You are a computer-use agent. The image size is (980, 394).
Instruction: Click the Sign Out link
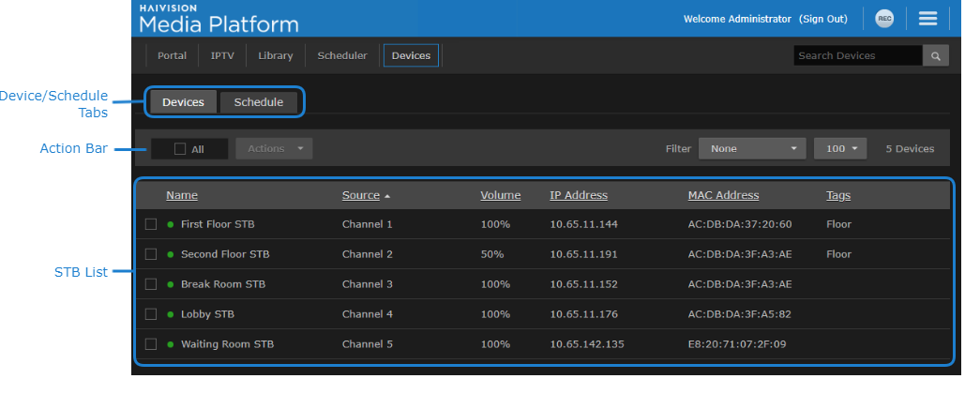point(822,19)
